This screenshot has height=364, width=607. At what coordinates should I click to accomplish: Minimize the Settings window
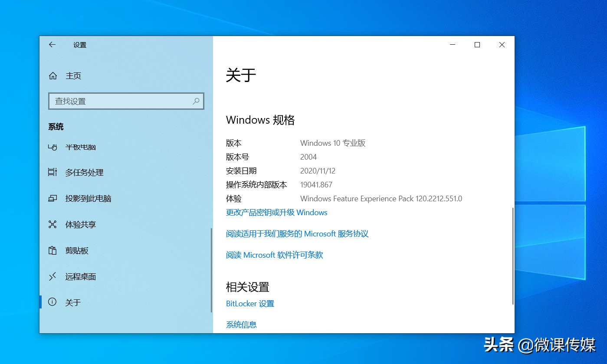453,45
